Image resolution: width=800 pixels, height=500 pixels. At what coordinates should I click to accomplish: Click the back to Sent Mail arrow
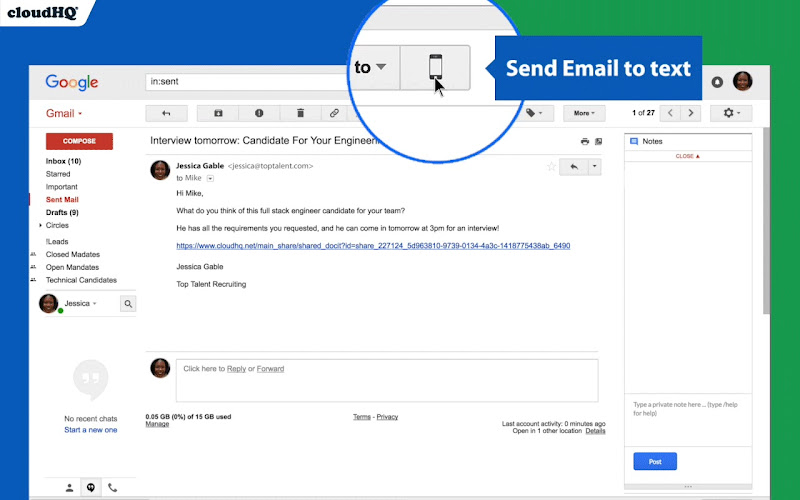(x=166, y=113)
